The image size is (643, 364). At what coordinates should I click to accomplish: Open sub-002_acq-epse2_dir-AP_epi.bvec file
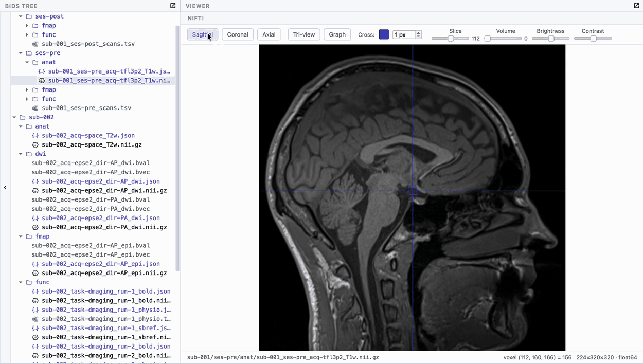(91, 255)
